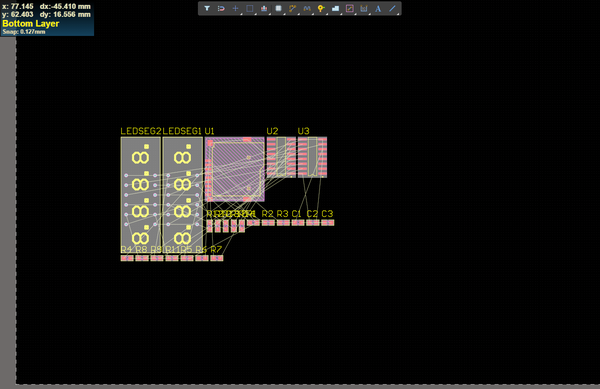Select the C3 capacitor pads

tap(328, 223)
